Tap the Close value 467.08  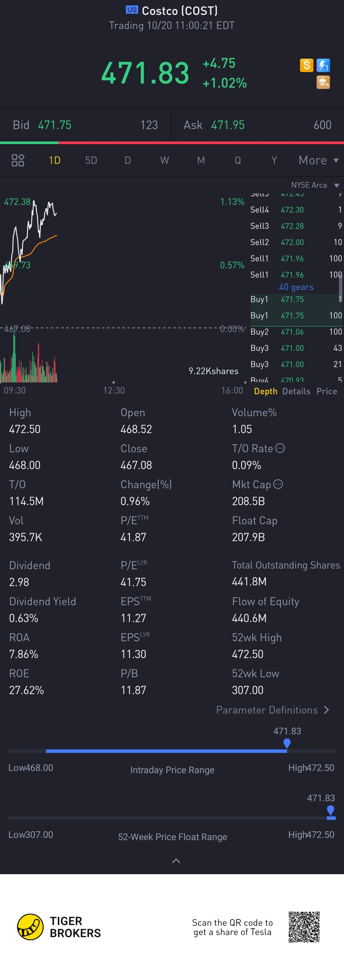136,465
